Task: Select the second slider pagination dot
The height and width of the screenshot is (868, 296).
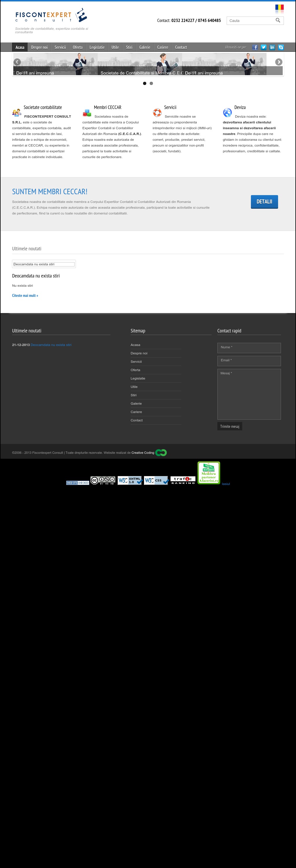Action: pyautogui.click(x=151, y=83)
